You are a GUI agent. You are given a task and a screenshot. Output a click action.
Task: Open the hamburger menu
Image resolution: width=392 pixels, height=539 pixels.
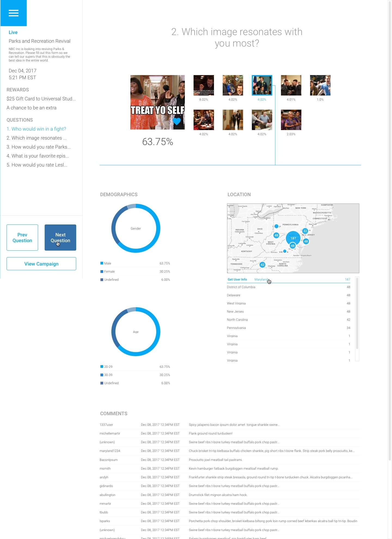pyautogui.click(x=13, y=13)
